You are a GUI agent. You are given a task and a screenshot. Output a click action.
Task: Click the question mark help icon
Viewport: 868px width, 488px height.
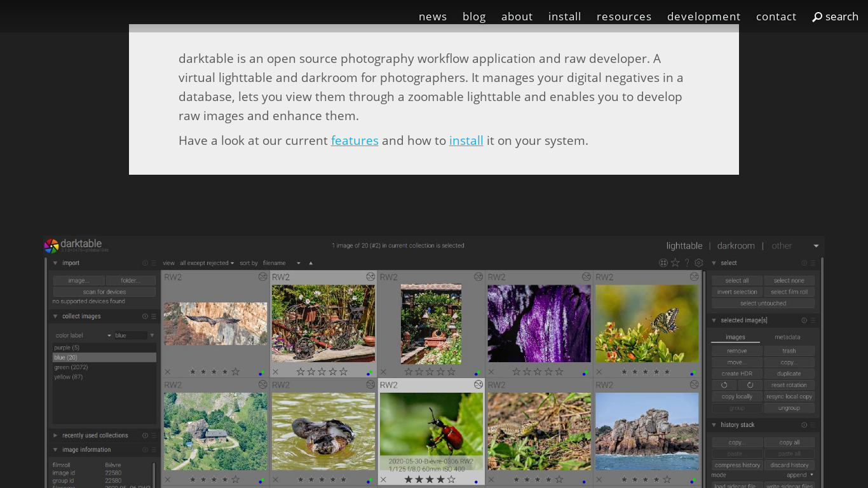pyautogui.click(x=687, y=263)
